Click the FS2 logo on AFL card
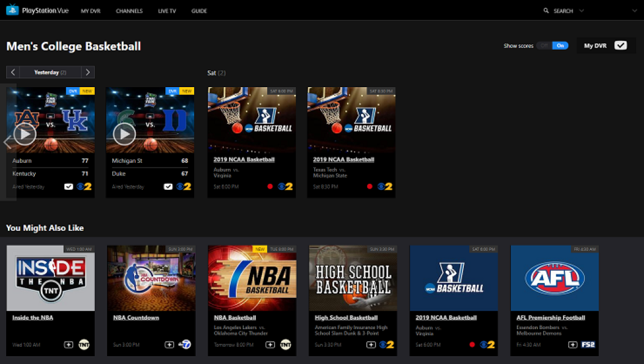This screenshot has width=644, height=364. pos(588,345)
